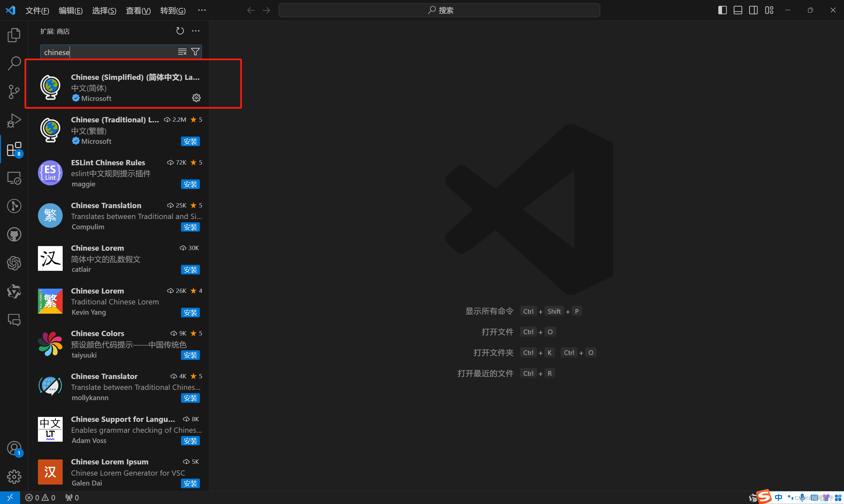Open the 编辑(E) menu
Screen dimensions: 844x504
(x=71, y=11)
